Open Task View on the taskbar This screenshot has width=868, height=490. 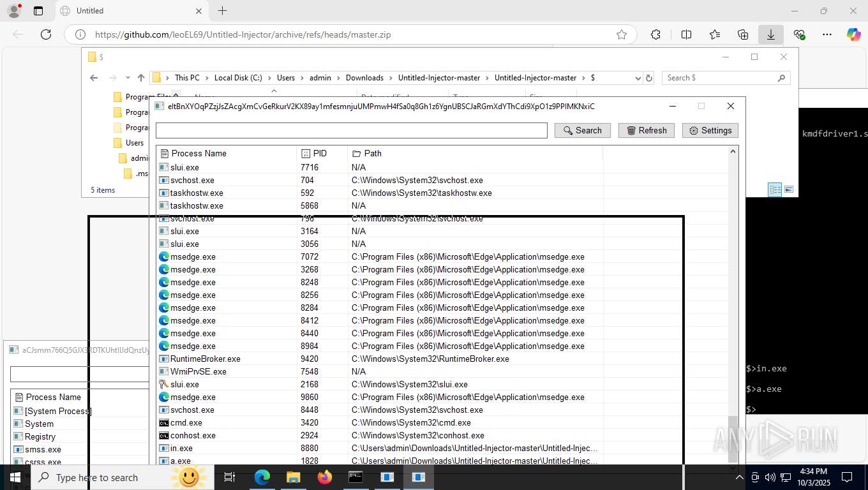tap(230, 477)
